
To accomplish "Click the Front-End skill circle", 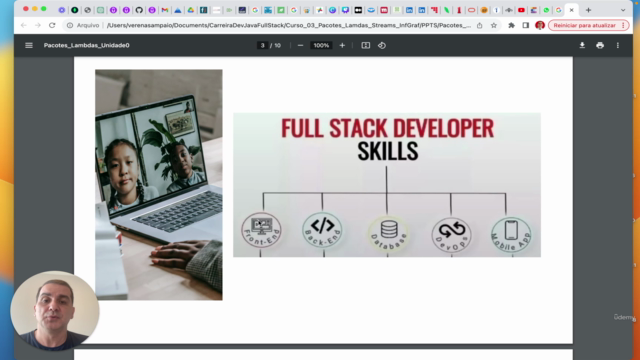I will (x=261, y=230).
